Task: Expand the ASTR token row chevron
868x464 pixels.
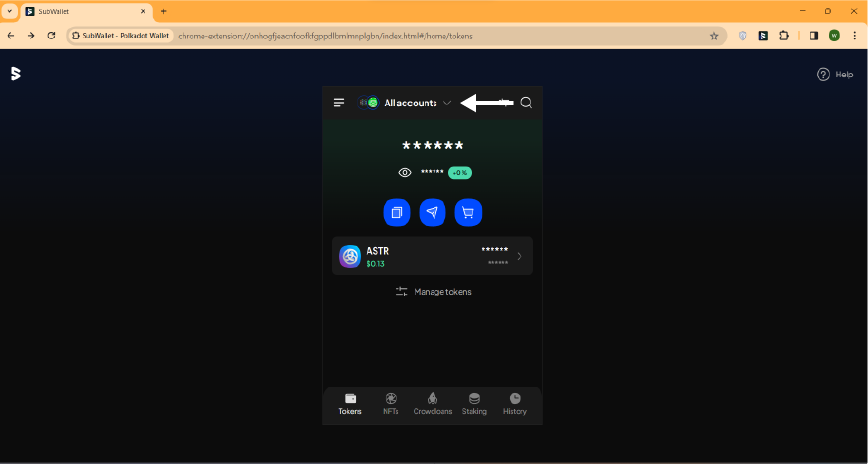Action: click(x=519, y=256)
